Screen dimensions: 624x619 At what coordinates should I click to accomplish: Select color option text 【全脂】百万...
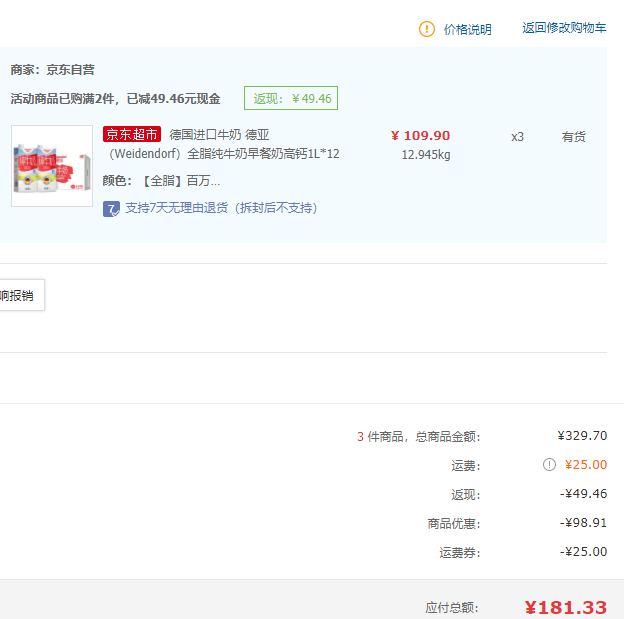tap(181, 181)
